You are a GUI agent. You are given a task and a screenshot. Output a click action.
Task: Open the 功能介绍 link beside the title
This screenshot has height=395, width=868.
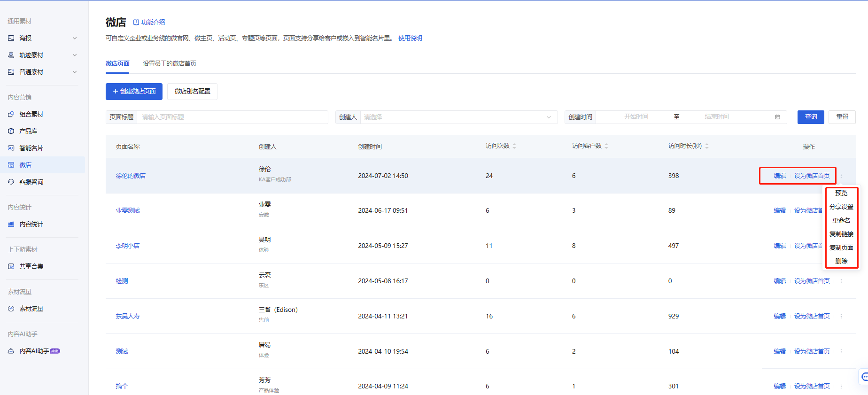tap(149, 22)
